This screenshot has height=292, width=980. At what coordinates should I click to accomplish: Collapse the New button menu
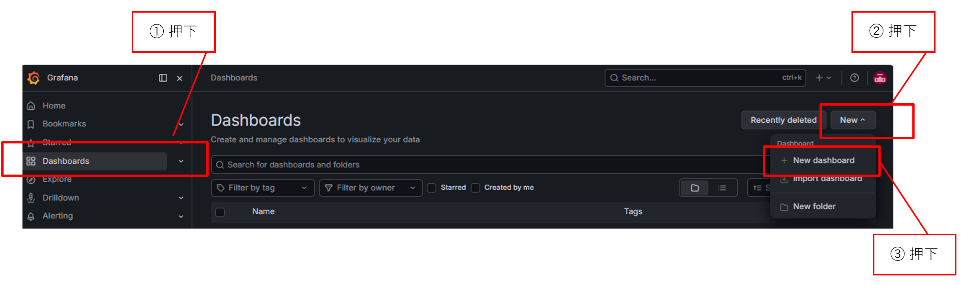click(x=853, y=120)
